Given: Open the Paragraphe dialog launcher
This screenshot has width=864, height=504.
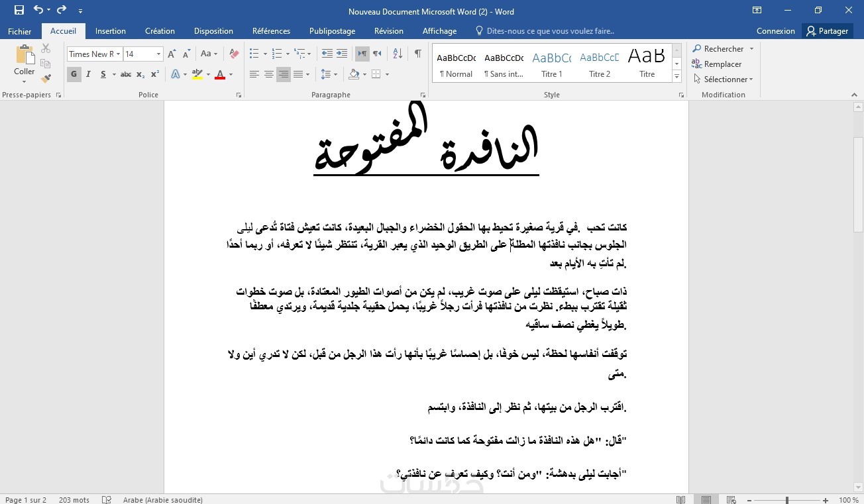Looking at the screenshot, I should point(423,95).
